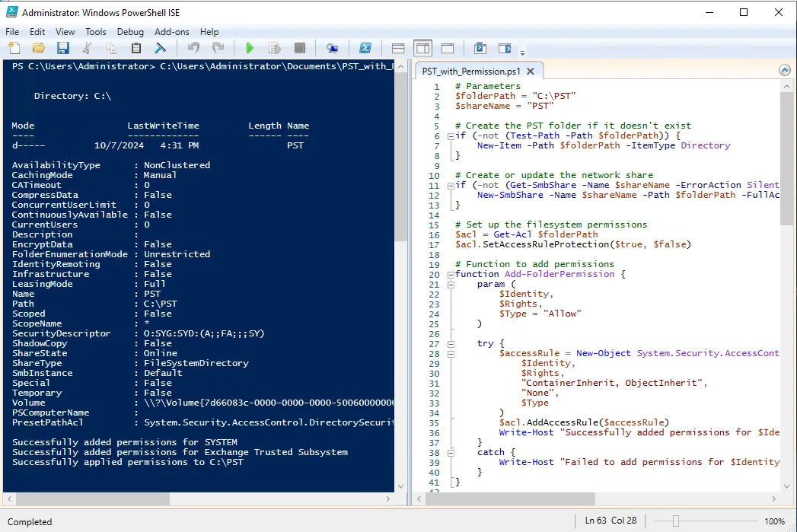Close the PST_with_Permission.ps1 tab

click(x=530, y=71)
